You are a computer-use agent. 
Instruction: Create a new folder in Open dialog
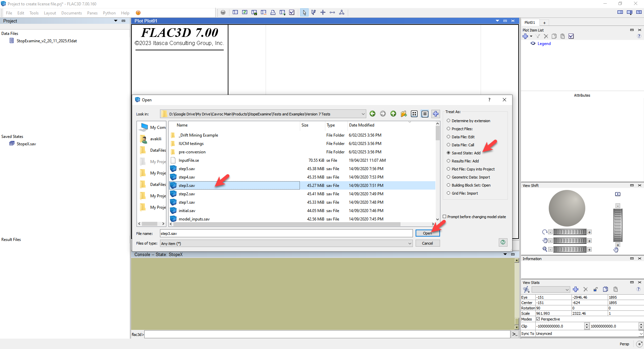click(404, 114)
